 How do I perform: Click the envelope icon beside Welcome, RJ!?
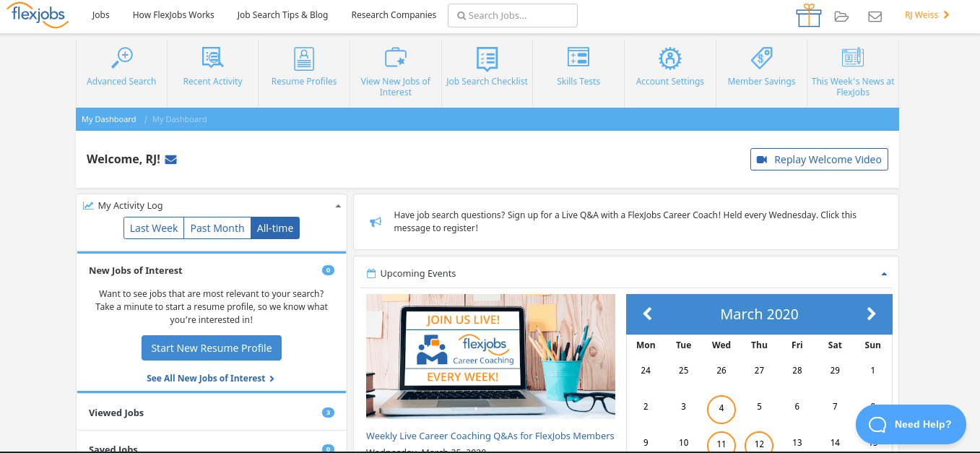coord(171,160)
